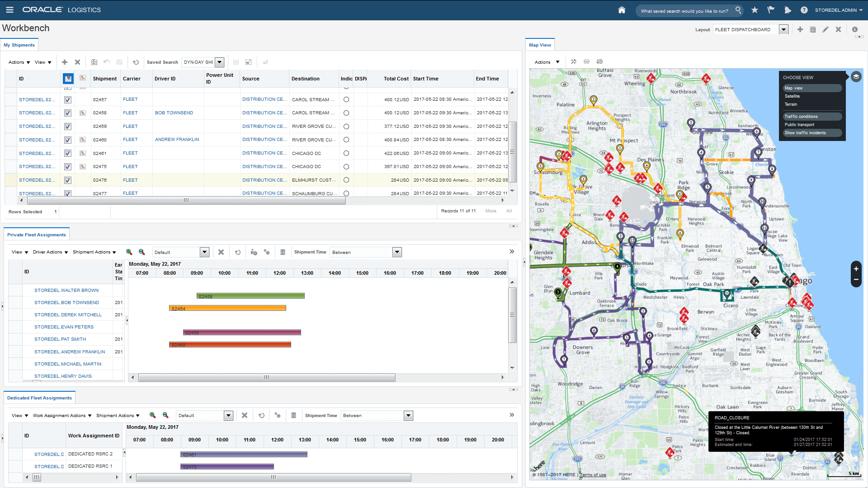Switch to the Map View tab
This screenshot has height=488, width=868.
[x=540, y=45]
